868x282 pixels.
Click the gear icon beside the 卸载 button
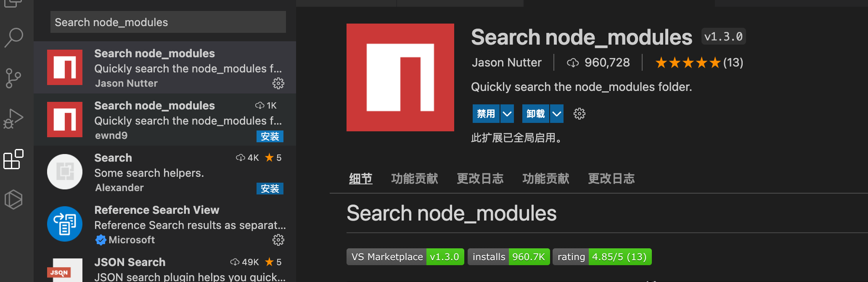tap(580, 114)
